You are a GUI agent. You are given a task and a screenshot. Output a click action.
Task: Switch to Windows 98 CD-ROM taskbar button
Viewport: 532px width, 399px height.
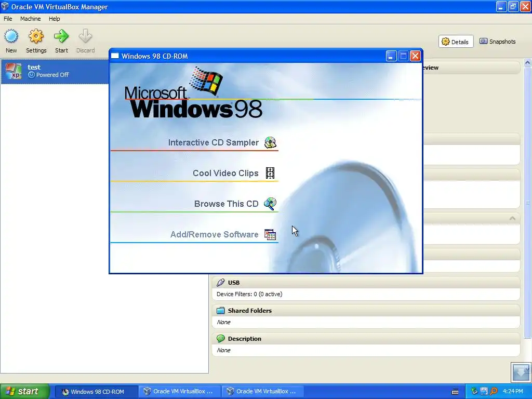96,392
